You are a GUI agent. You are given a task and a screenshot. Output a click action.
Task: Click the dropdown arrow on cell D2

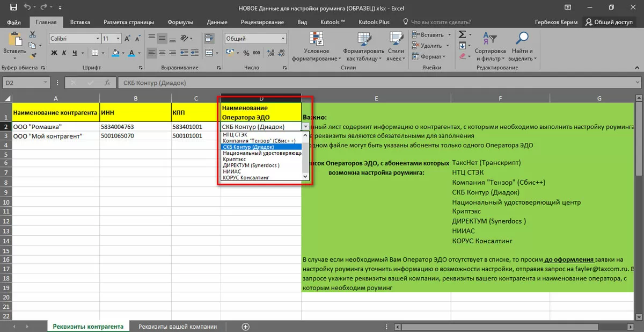(305, 127)
